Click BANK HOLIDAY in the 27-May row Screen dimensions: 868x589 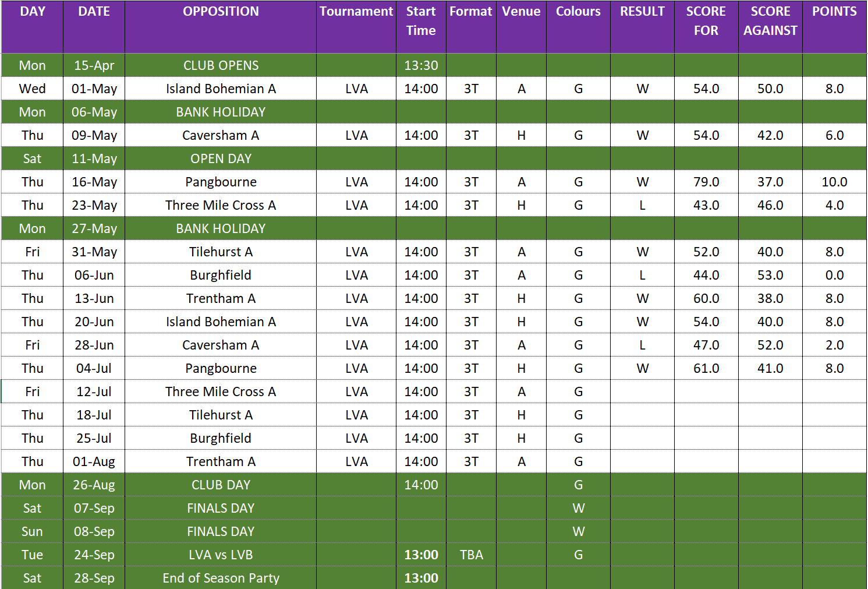(221, 228)
